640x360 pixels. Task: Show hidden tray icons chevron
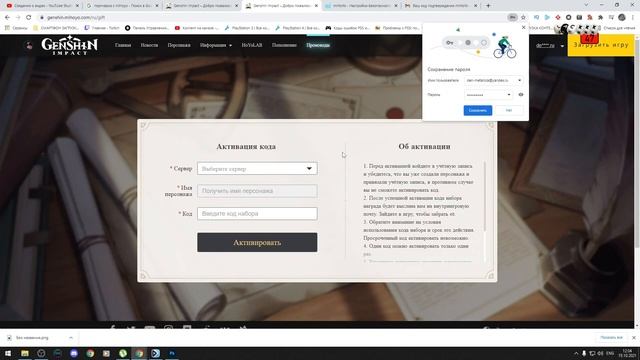point(576,353)
